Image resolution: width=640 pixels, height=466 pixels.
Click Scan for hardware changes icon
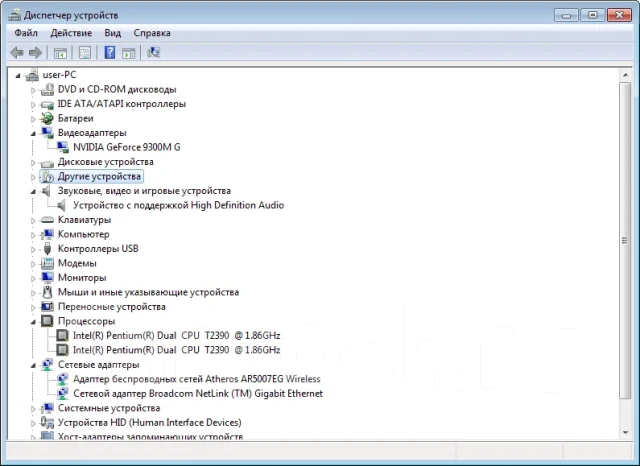[153, 52]
